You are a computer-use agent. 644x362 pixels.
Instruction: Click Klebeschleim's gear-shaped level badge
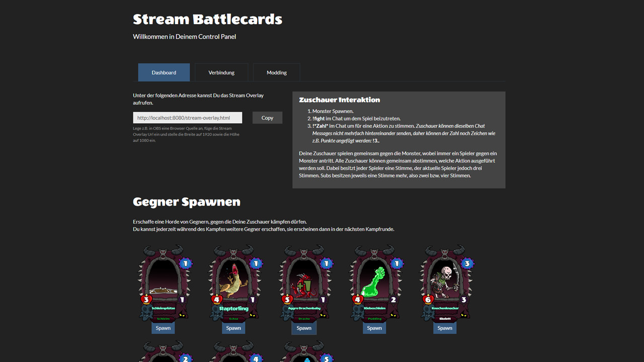click(x=396, y=264)
